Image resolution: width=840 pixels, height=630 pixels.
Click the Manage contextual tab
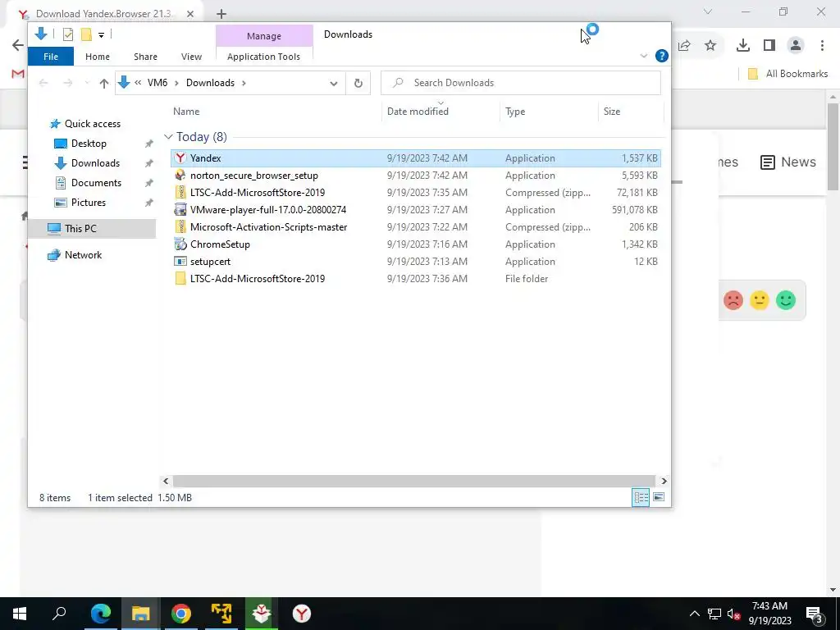pos(264,36)
